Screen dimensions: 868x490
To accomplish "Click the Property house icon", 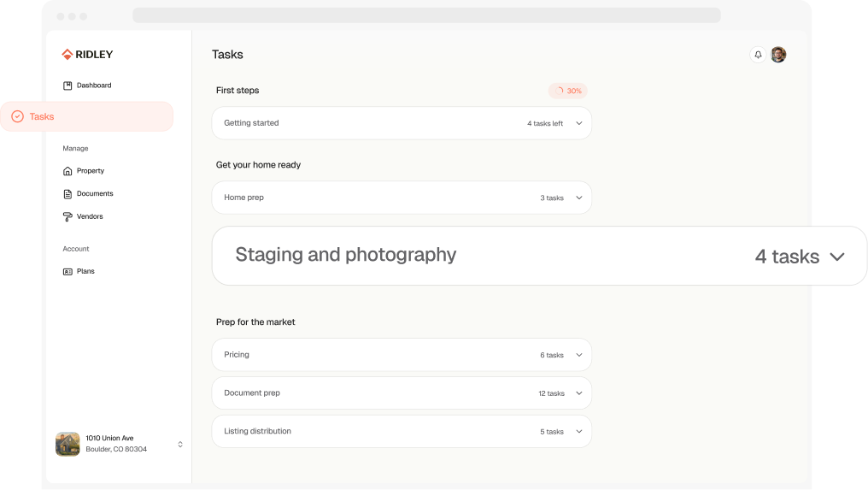I will click(x=67, y=171).
